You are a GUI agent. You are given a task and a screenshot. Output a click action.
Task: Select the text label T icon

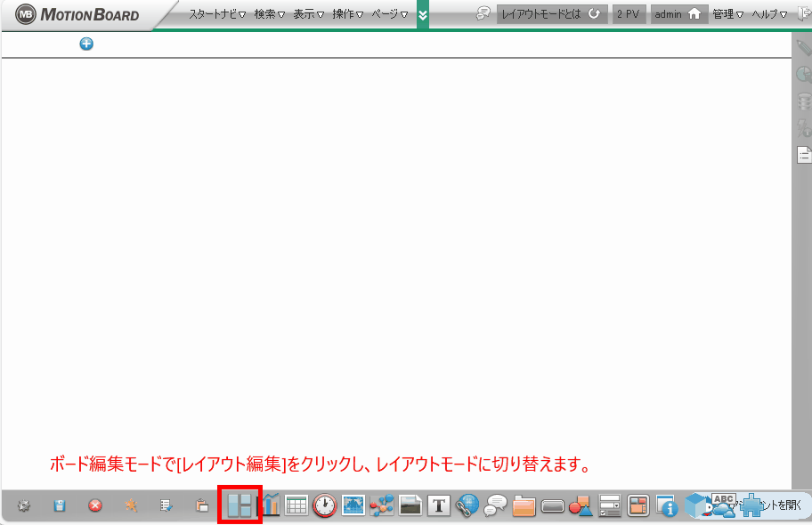[x=438, y=505]
